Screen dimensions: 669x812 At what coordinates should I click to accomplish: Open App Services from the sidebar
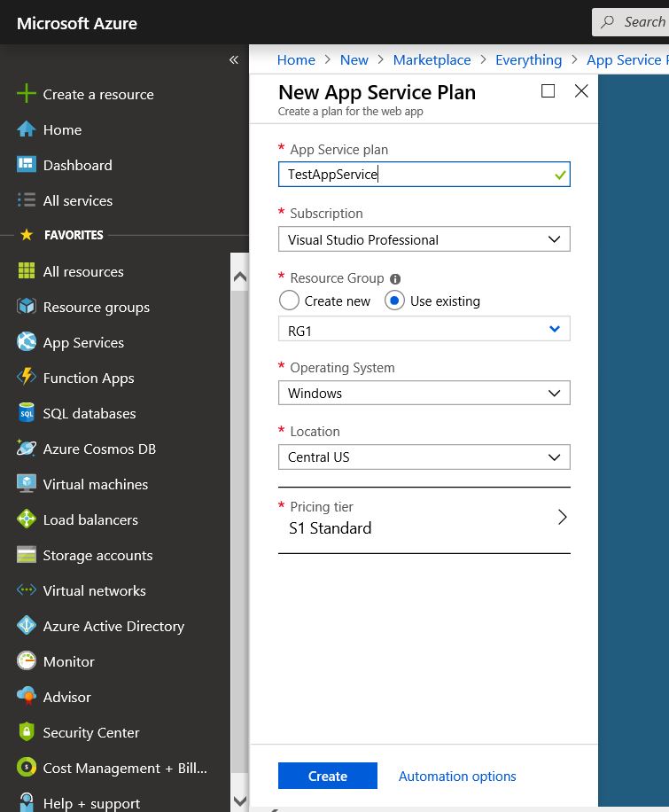pos(84,342)
